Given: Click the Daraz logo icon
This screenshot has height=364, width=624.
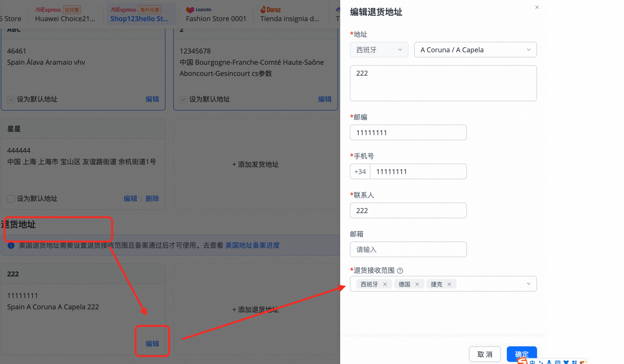Looking at the screenshot, I should 263,10.
